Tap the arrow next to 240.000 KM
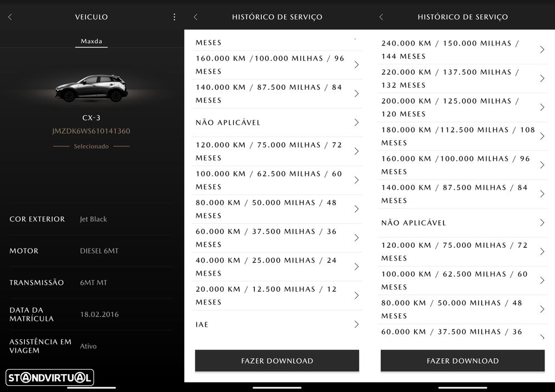This screenshot has height=392, width=555. (x=542, y=49)
